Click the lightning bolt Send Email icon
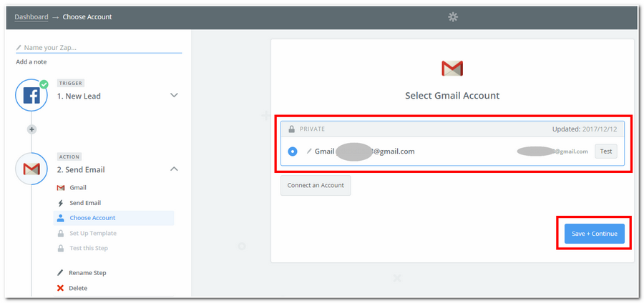 61,203
